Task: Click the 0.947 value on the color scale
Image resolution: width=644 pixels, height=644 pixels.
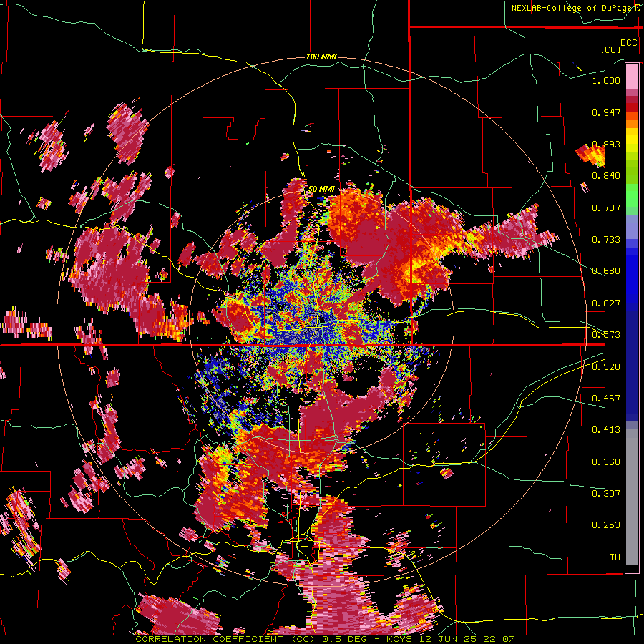Action: (606, 112)
